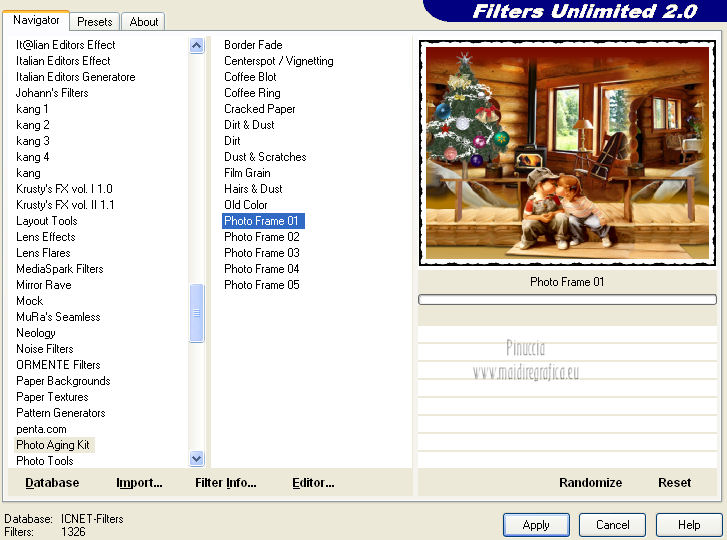
Task: Select Krusty's FX vol. II 1.1
Action: click(65, 205)
